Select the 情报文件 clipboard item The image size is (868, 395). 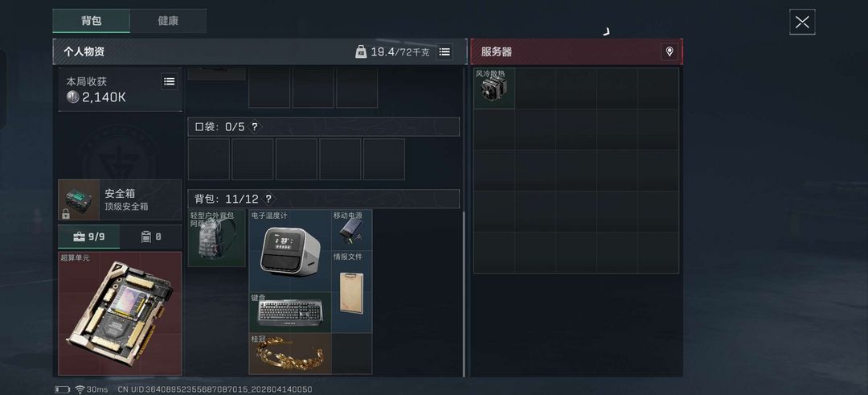[x=351, y=291]
